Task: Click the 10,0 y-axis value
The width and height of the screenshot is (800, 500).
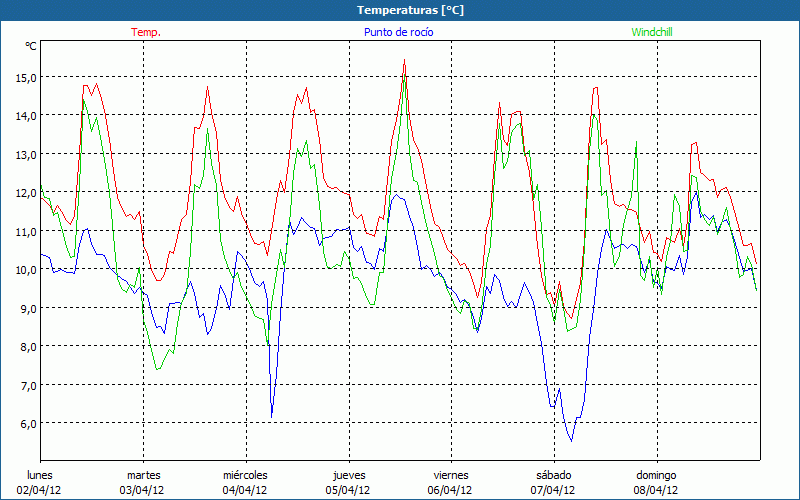Action: [23, 270]
